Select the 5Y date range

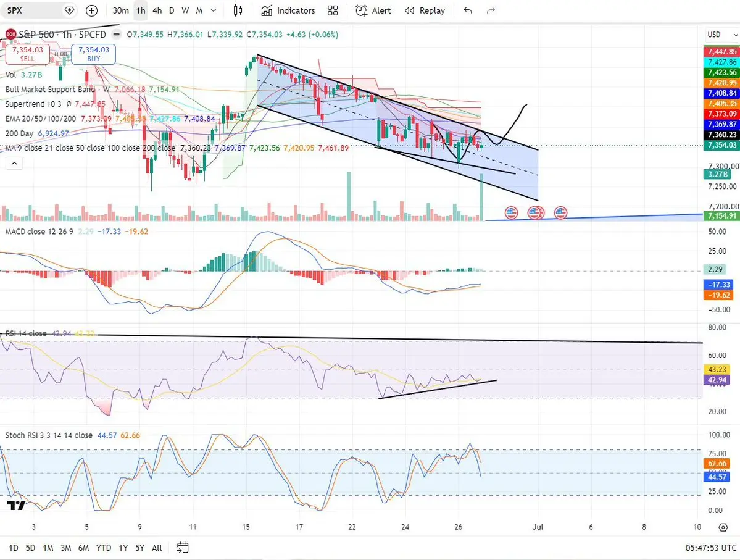point(139,548)
